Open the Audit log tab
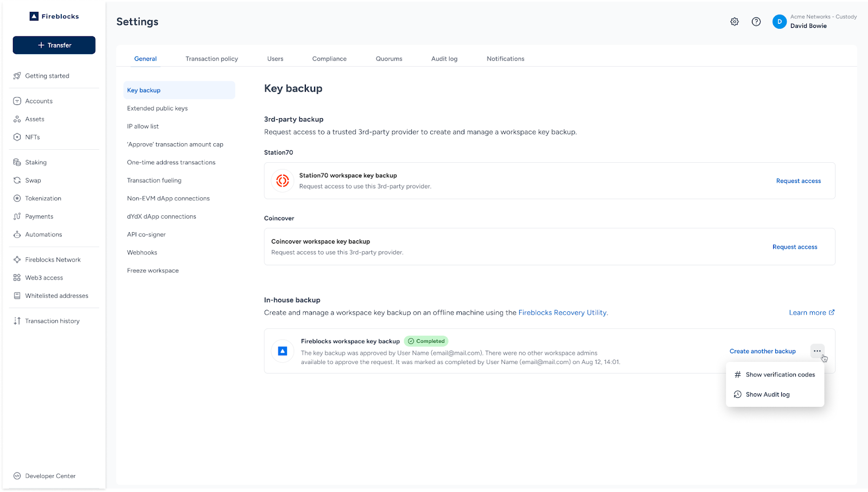Image resolution: width=868 pixels, height=492 pixels. (x=444, y=59)
